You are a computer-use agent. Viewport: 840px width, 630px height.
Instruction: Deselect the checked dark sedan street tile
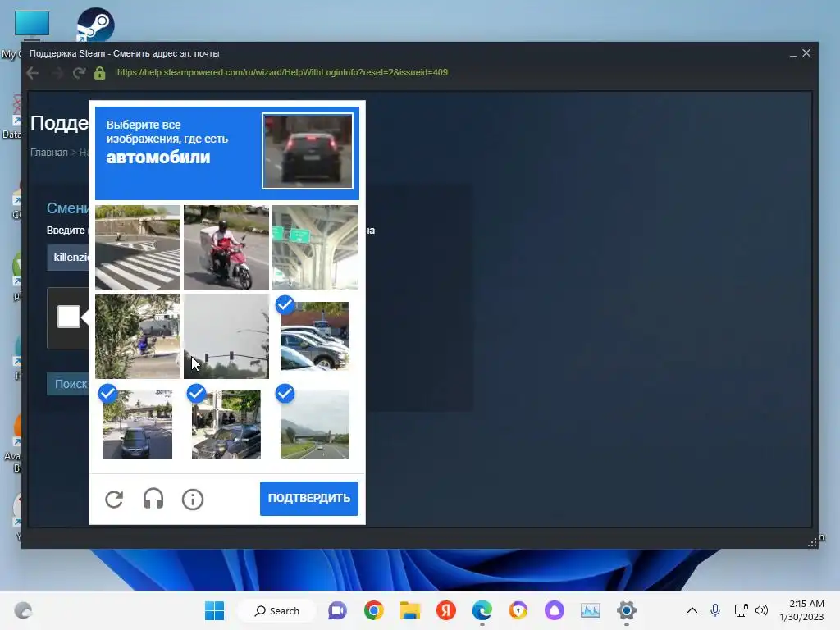[x=138, y=424]
